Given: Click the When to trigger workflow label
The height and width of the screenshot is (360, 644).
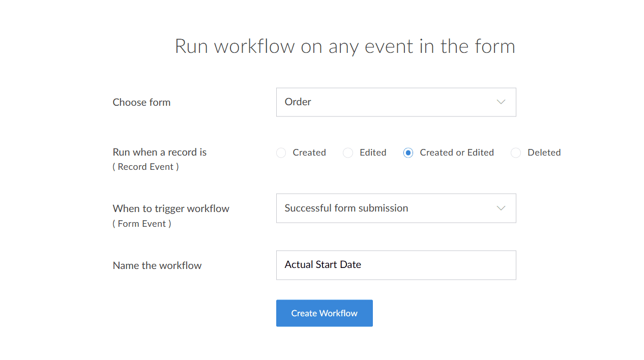Looking at the screenshot, I should coord(171,208).
